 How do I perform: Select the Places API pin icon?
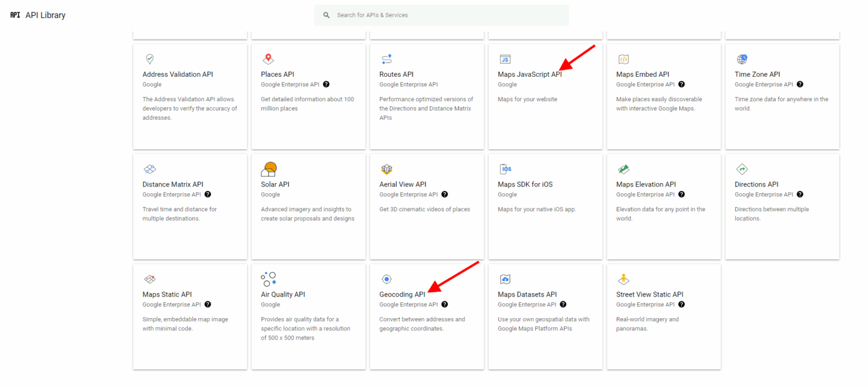tap(268, 59)
